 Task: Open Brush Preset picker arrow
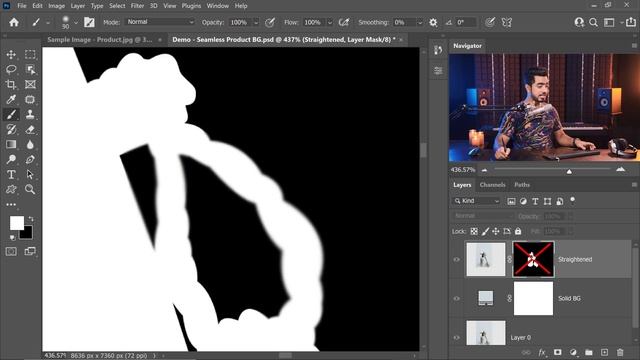coord(76,23)
